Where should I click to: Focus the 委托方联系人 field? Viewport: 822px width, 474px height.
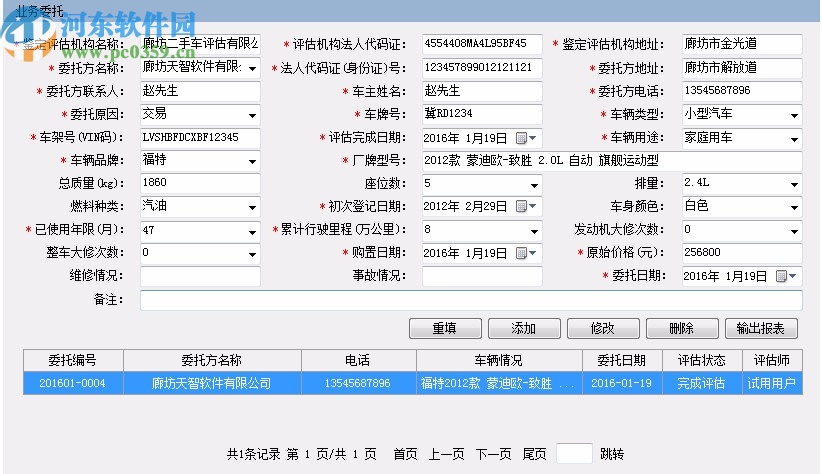point(200,91)
